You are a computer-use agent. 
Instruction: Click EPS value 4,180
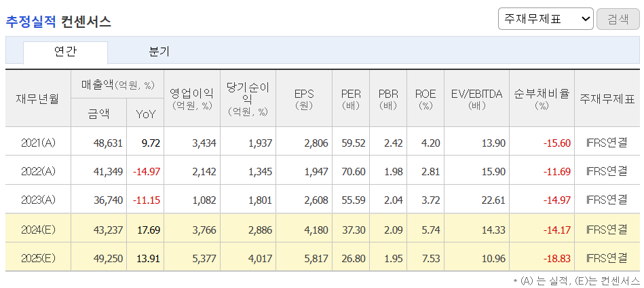point(316,230)
